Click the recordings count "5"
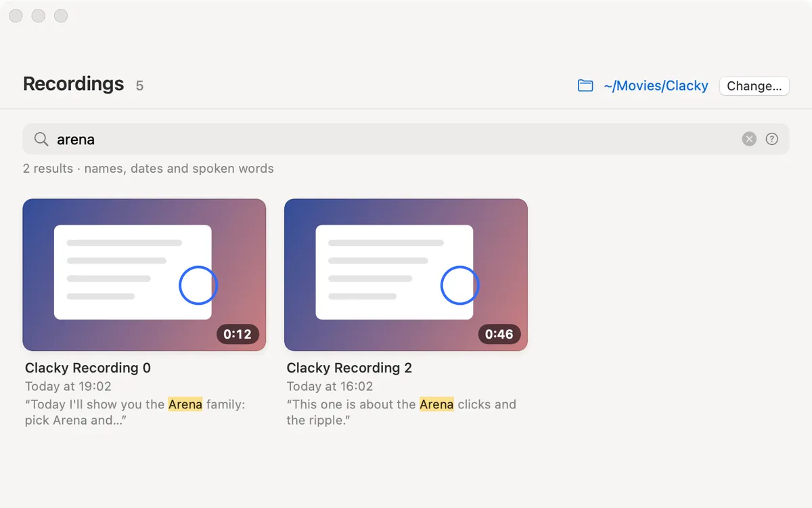This screenshot has width=812, height=508. pos(139,86)
